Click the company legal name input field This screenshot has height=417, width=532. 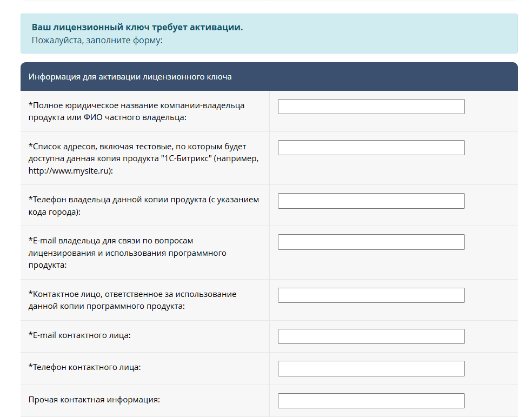[371, 107]
